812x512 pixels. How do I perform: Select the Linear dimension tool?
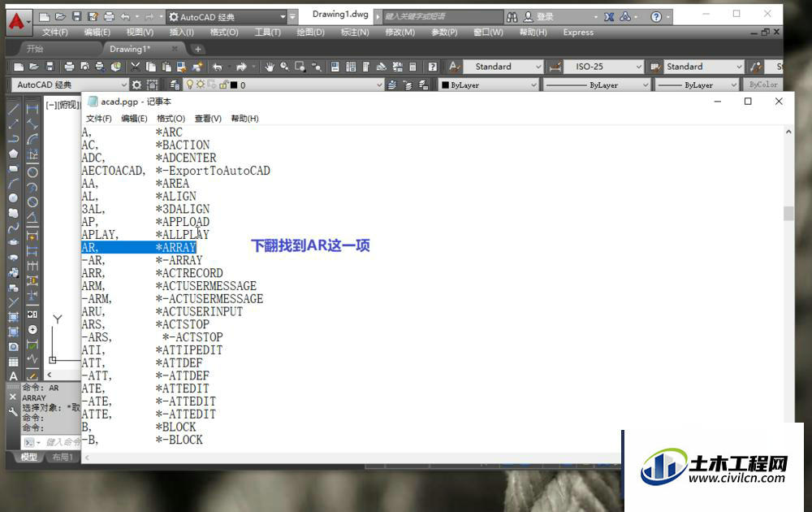32,109
